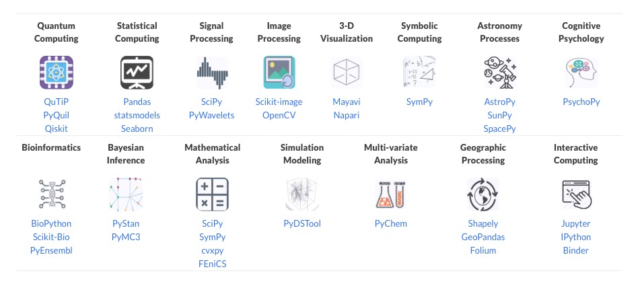Click the Mathematical Analysis calculator icon
Viewport: 644px width, 296px height.
pyautogui.click(x=212, y=194)
